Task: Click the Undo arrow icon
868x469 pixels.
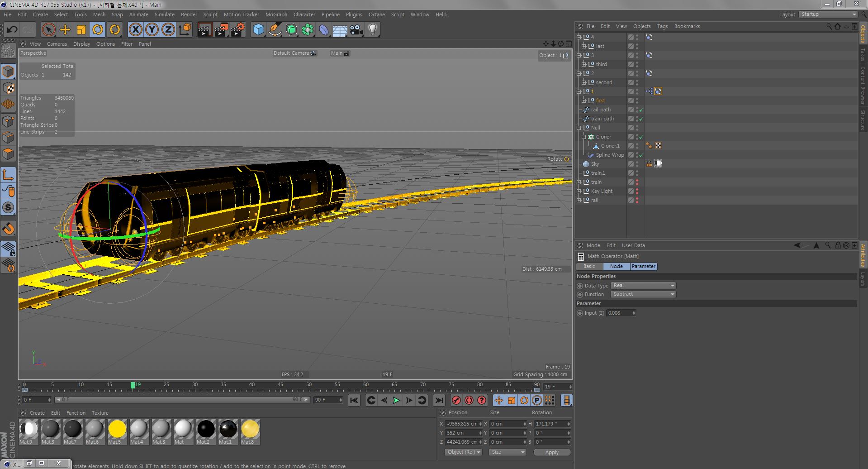Action: point(12,30)
